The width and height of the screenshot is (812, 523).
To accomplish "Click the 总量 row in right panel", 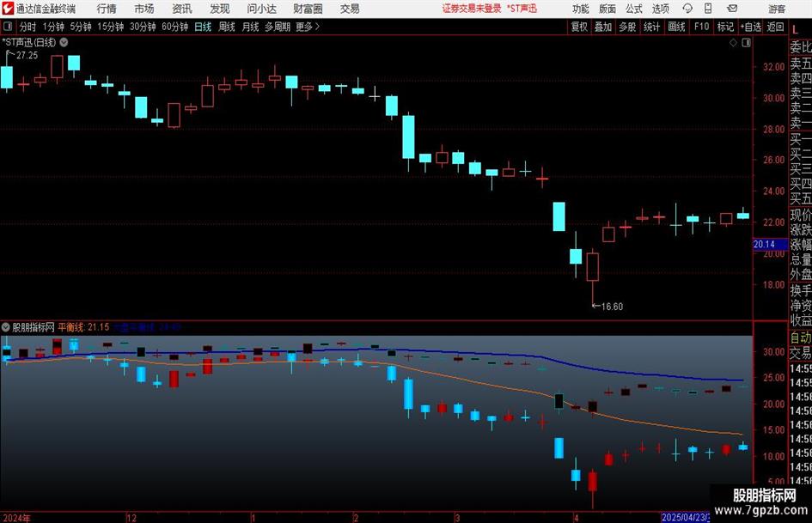I will click(801, 259).
